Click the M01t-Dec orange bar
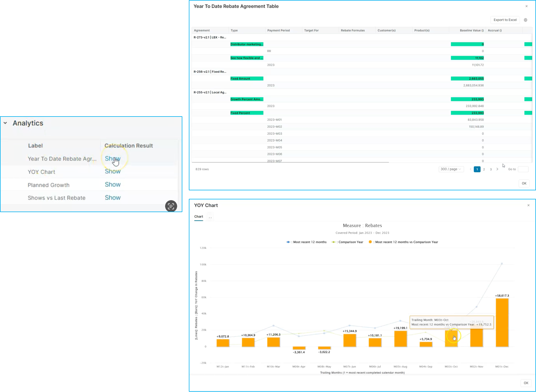This screenshot has width=536, height=392. (502, 323)
